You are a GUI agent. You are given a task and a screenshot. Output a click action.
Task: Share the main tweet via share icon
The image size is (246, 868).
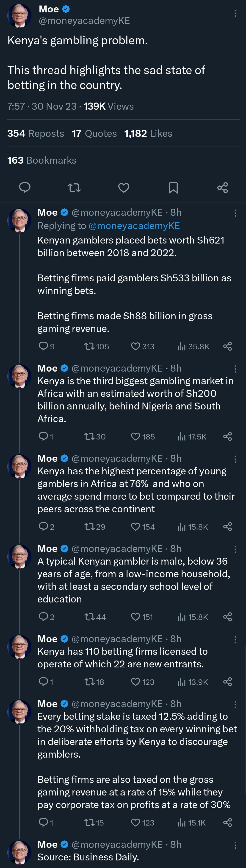222,187
